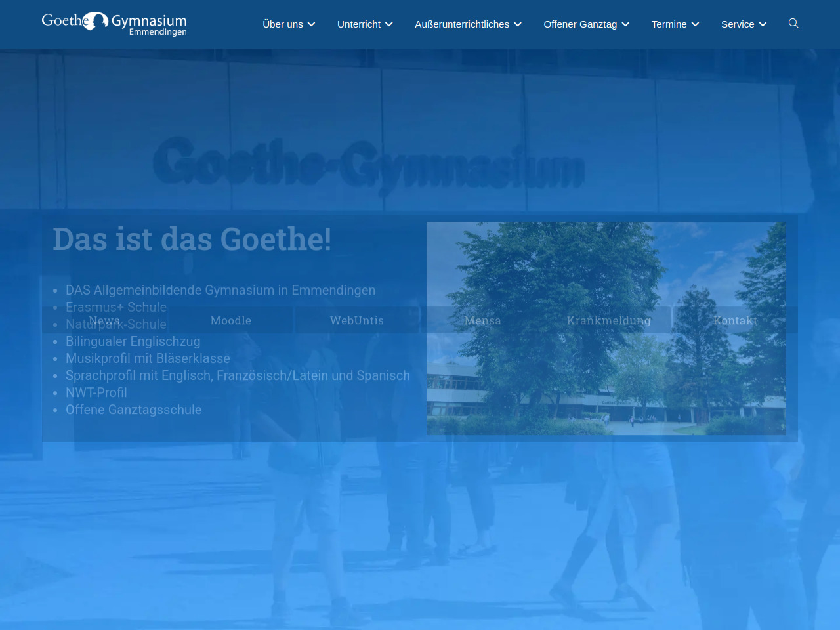The image size is (840, 630).
Task: Expand the Termine dropdown chevron
Action: click(696, 24)
